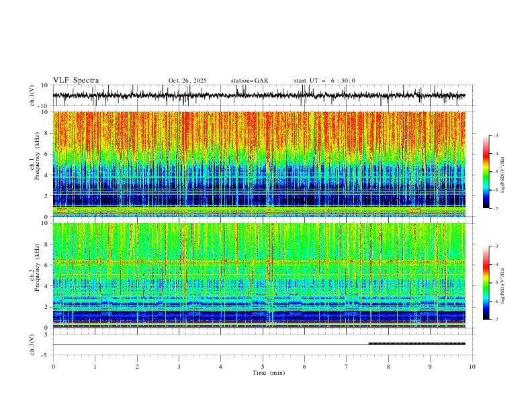Click the "Time (min)" axis title
Screen dimensions: 532x411
click(x=269, y=373)
